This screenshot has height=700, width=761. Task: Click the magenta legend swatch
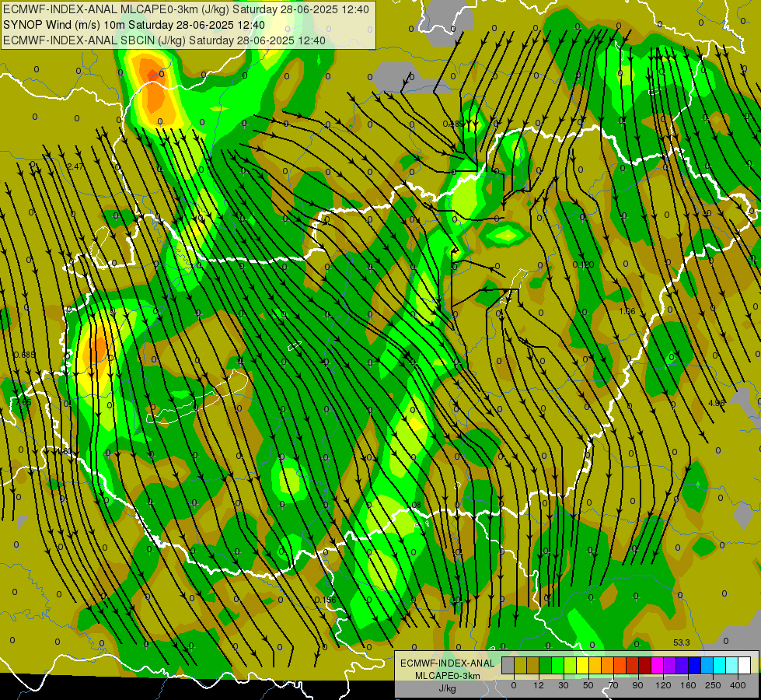tap(658, 665)
